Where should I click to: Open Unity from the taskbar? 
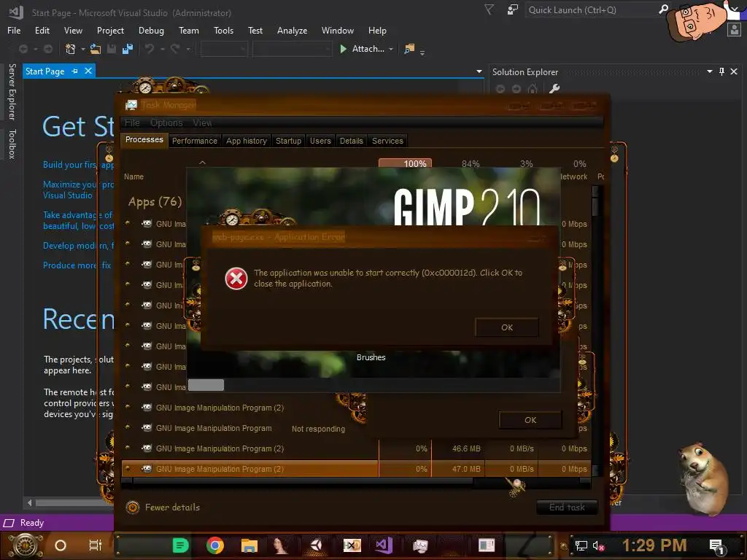(317, 545)
